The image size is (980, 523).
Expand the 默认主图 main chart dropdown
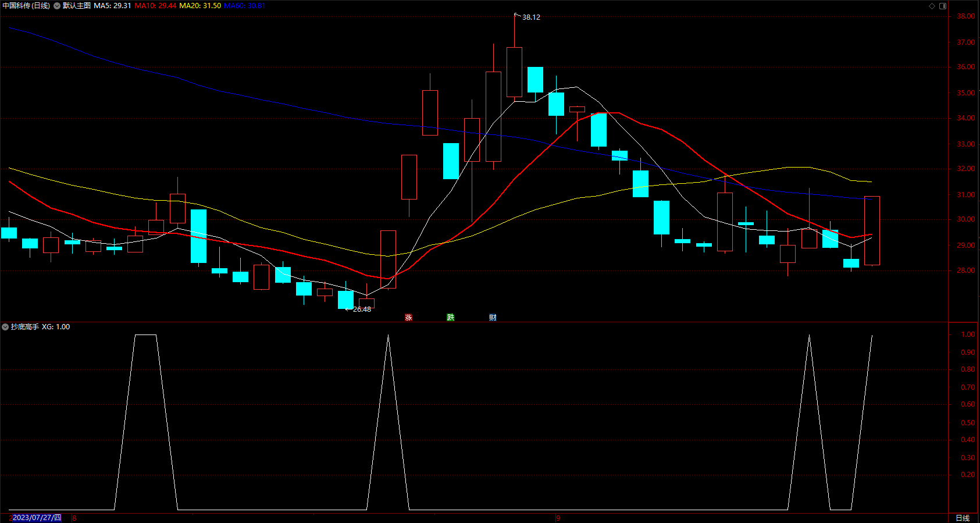(57, 6)
